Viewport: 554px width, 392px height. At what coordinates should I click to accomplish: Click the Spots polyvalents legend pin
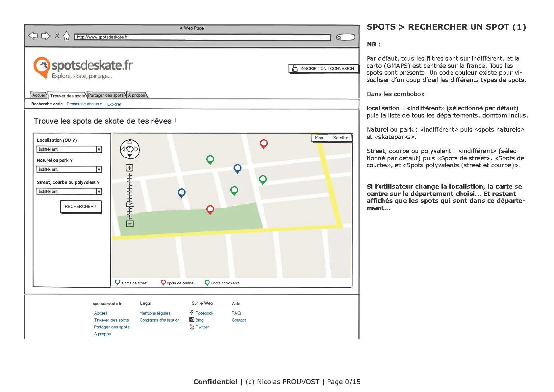[207, 283]
